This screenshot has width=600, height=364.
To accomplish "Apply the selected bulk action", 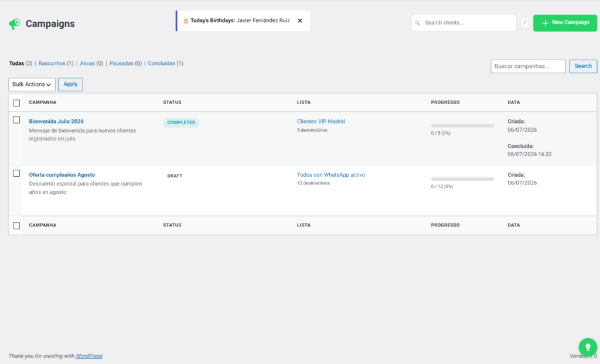I will coord(70,84).
